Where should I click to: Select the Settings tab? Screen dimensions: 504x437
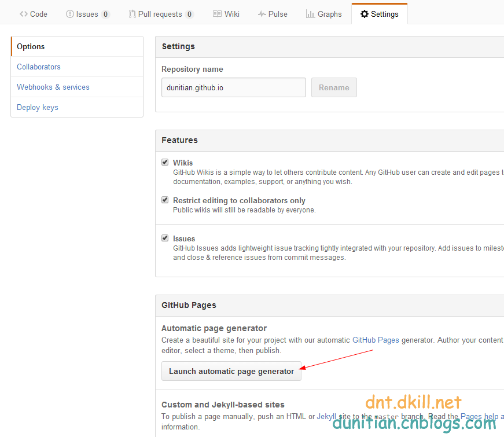(x=380, y=14)
